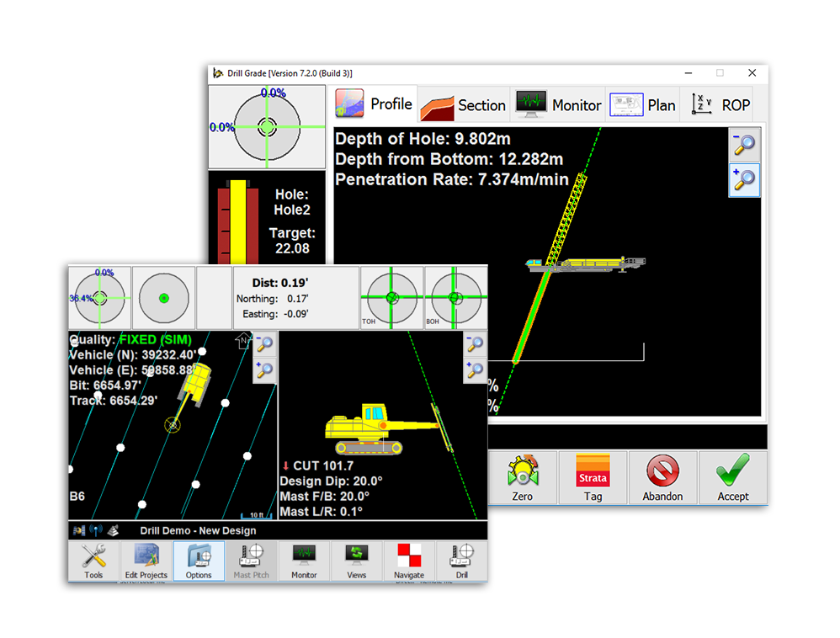The image size is (840, 638).
Task: Zoom out on the plan map view
Action: (264, 343)
